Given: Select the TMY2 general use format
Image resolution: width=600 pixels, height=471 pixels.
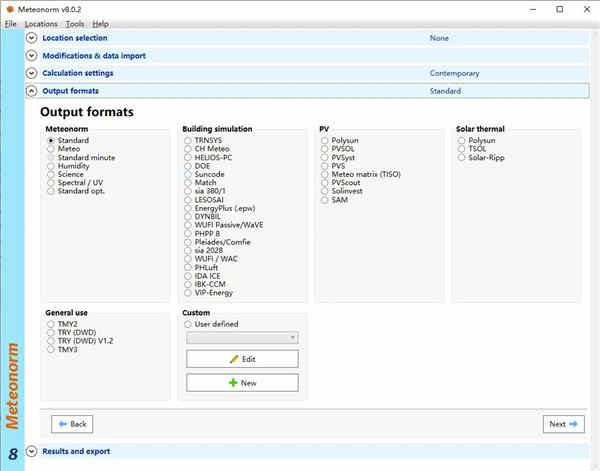Looking at the screenshot, I should click(x=62, y=324).
